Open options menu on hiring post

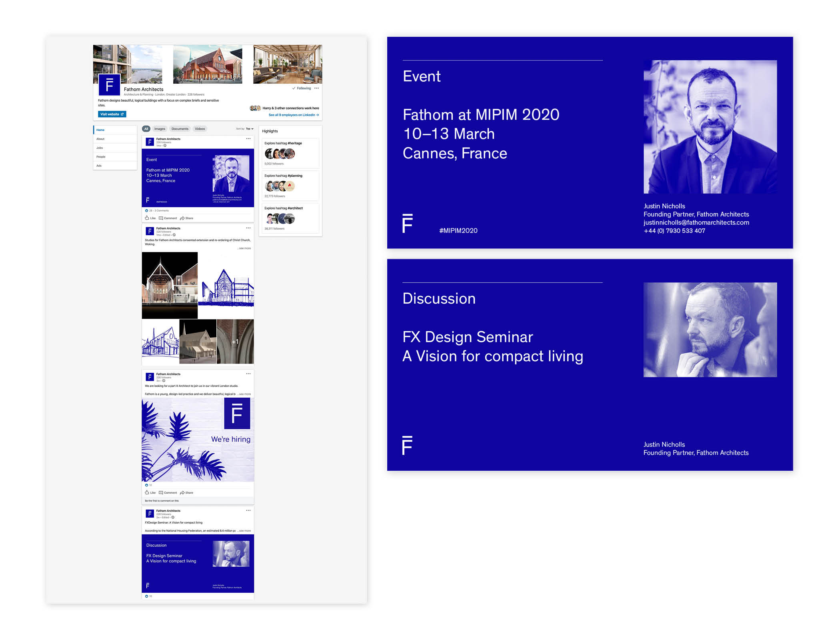click(248, 374)
